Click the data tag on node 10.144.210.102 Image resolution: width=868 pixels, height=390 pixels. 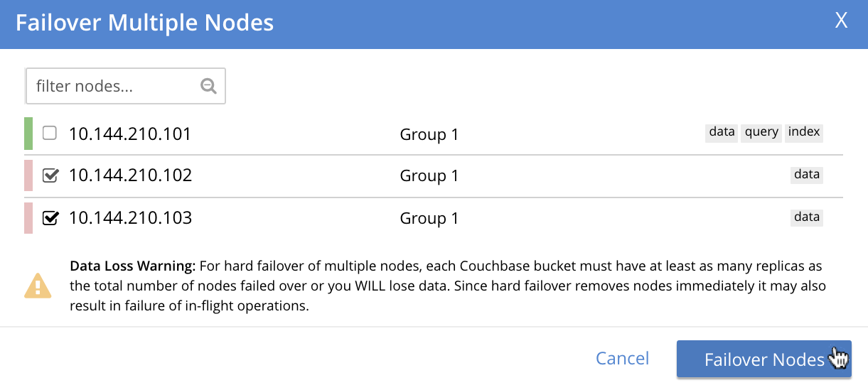click(807, 175)
